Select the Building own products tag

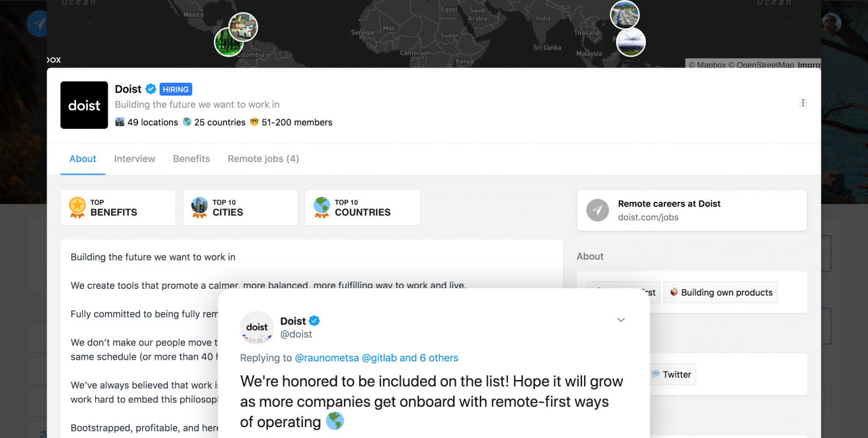coord(721,293)
